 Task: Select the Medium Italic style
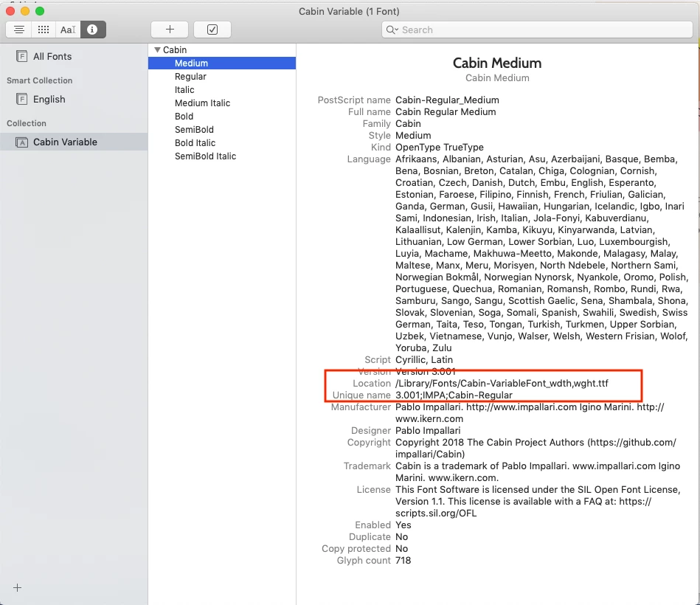[222, 103]
